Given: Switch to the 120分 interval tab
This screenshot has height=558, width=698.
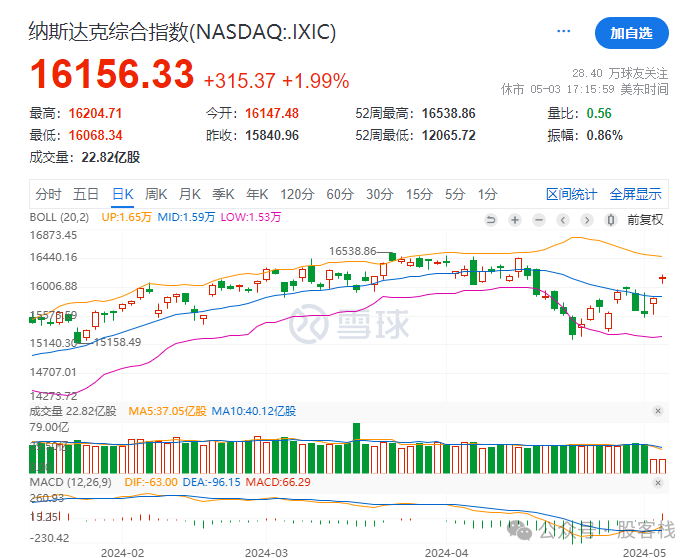Looking at the screenshot, I should pos(297,194).
